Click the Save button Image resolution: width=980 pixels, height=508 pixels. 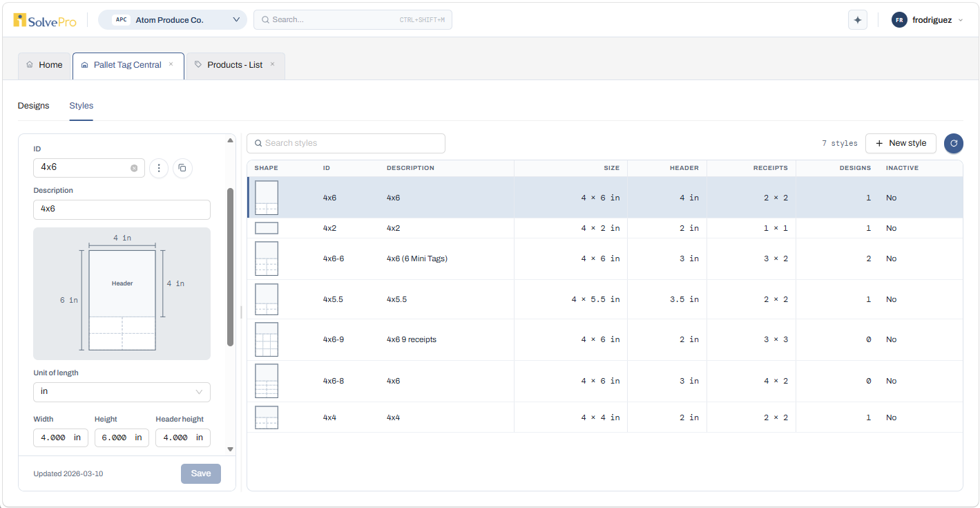(201, 473)
